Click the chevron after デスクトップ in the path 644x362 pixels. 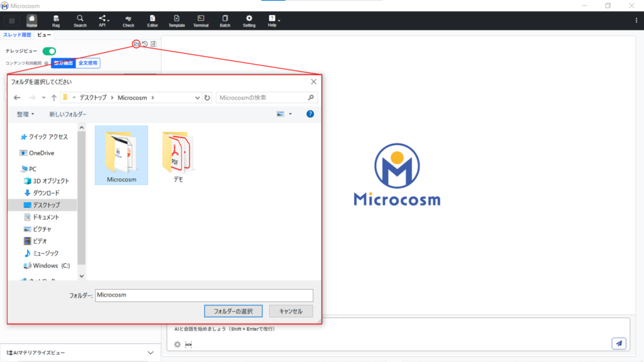coord(112,97)
